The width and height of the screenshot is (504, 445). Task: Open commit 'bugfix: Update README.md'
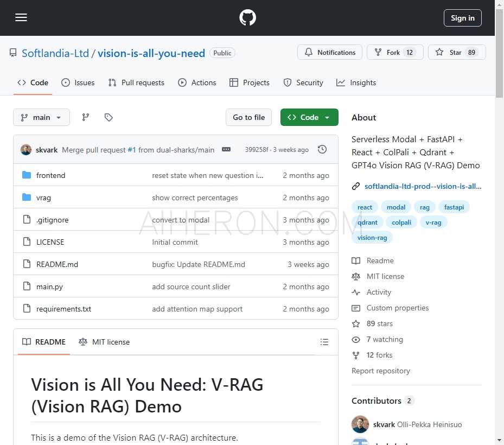pyautogui.click(x=199, y=264)
